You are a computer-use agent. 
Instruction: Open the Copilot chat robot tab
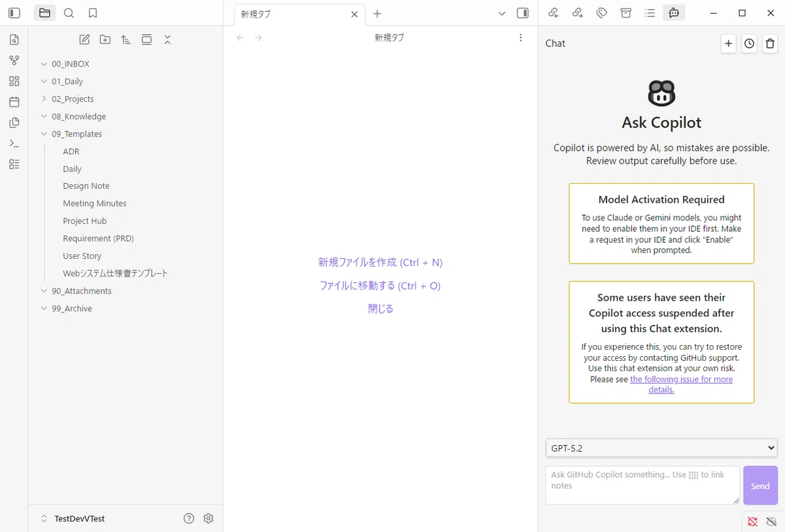[674, 13]
